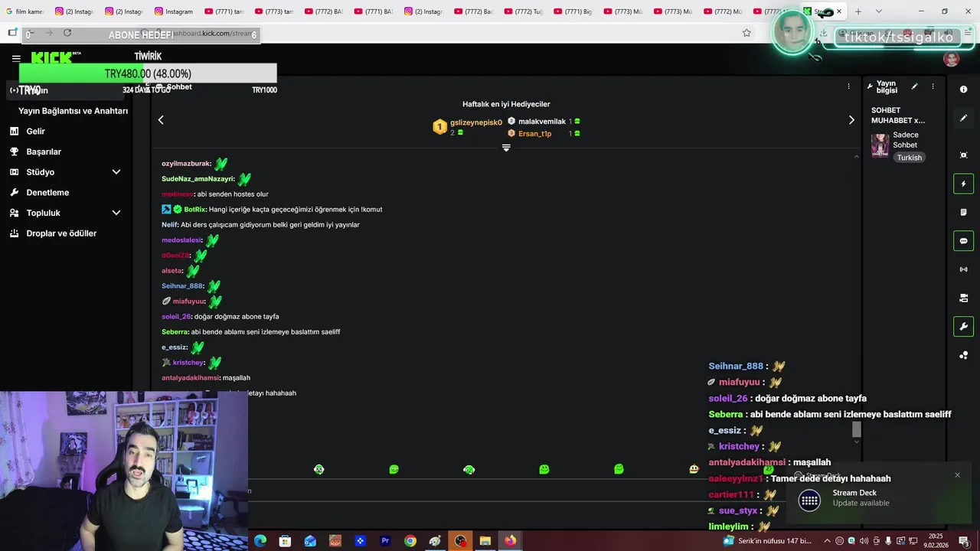
Task: Click the BotRix username in chat
Action: pyautogui.click(x=194, y=210)
